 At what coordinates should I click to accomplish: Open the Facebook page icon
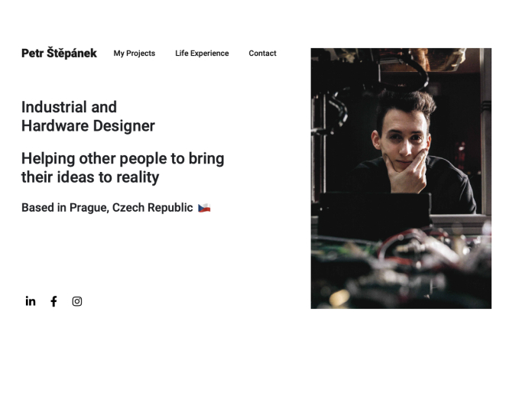[54, 301]
